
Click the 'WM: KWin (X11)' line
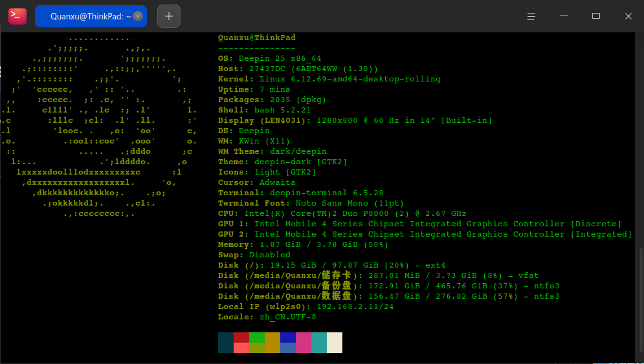point(254,141)
